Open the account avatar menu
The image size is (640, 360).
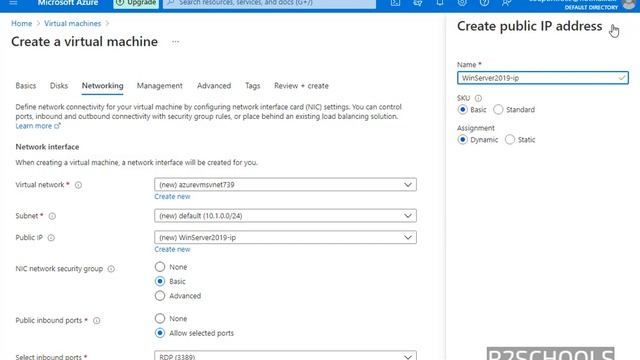click(x=629, y=3)
